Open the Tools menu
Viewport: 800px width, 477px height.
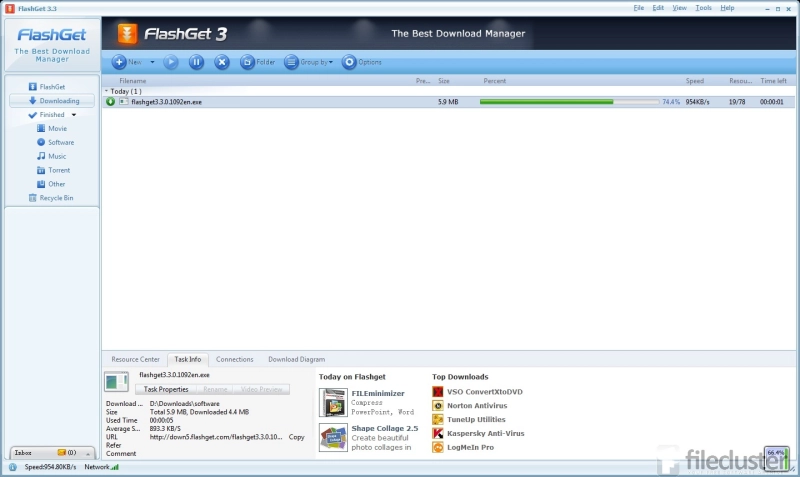pyautogui.click(x=703, y=8)
